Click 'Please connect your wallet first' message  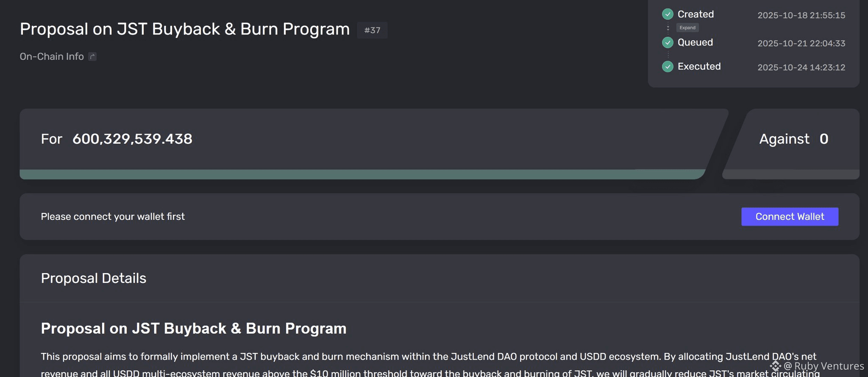113,217
